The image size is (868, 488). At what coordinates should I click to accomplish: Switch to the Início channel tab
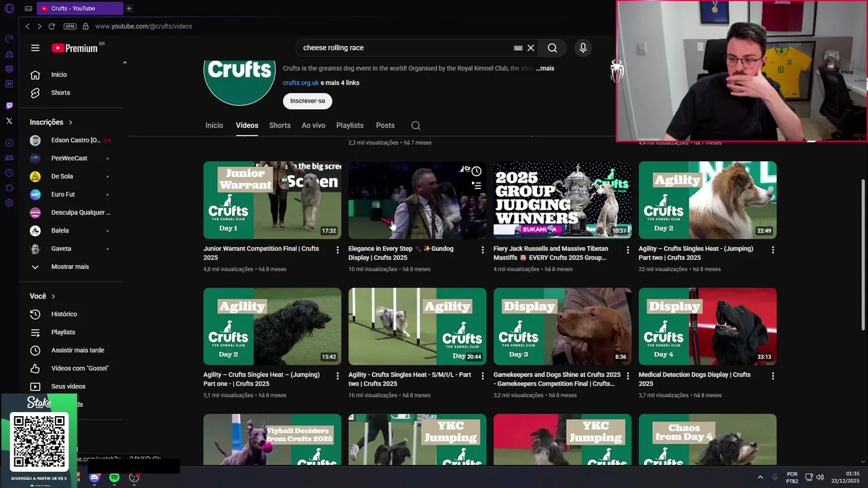tap(214, 125)
